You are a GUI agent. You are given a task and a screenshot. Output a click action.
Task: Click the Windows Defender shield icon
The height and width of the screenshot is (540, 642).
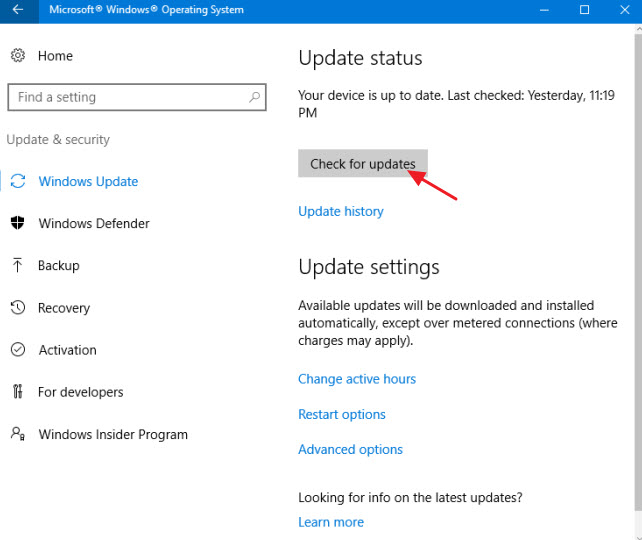coord(17,223)
